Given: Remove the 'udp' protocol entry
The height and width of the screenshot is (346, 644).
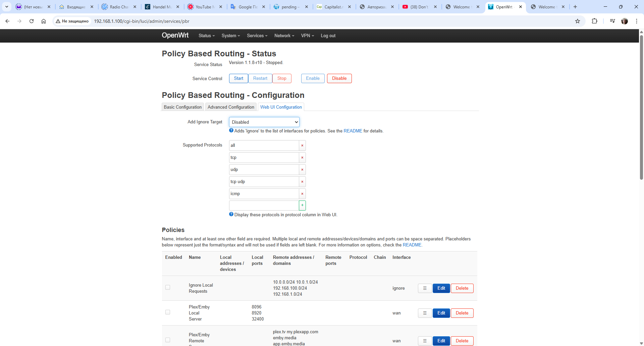Looking at the screenshot, I should coord(302,170).
